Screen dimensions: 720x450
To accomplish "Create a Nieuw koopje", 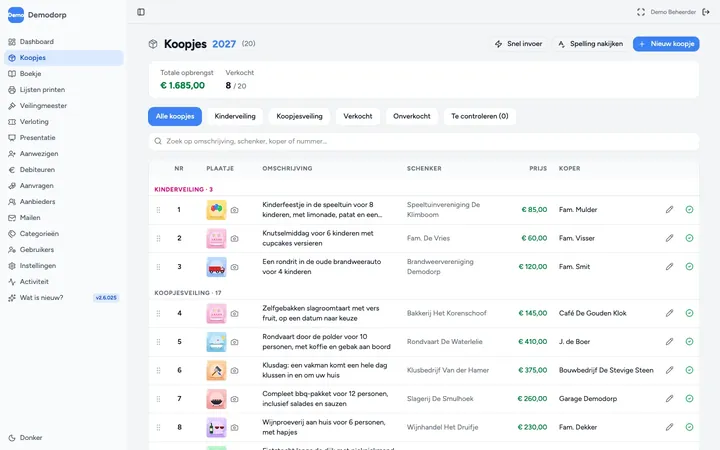I will click(x=666, y=44).
